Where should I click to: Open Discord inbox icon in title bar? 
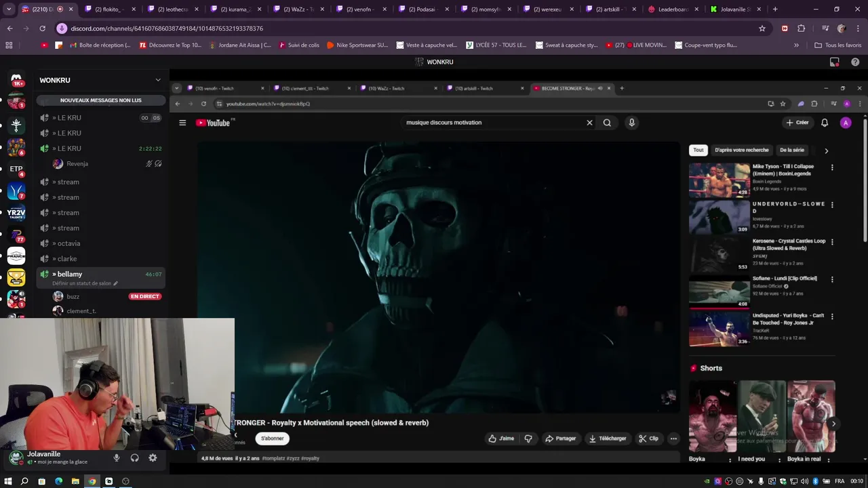tap(835, 62)
